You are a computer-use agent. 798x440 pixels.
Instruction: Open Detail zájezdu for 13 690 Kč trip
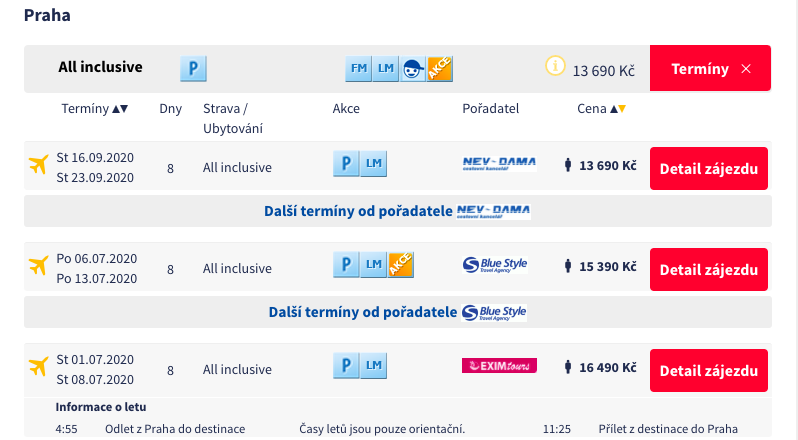(709, 169)
